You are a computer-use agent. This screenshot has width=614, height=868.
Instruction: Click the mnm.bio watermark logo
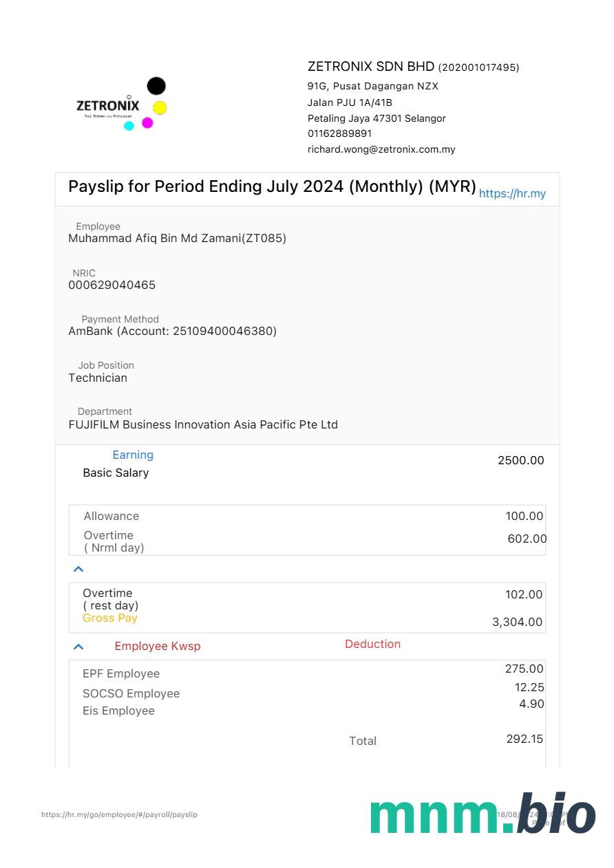482,814
